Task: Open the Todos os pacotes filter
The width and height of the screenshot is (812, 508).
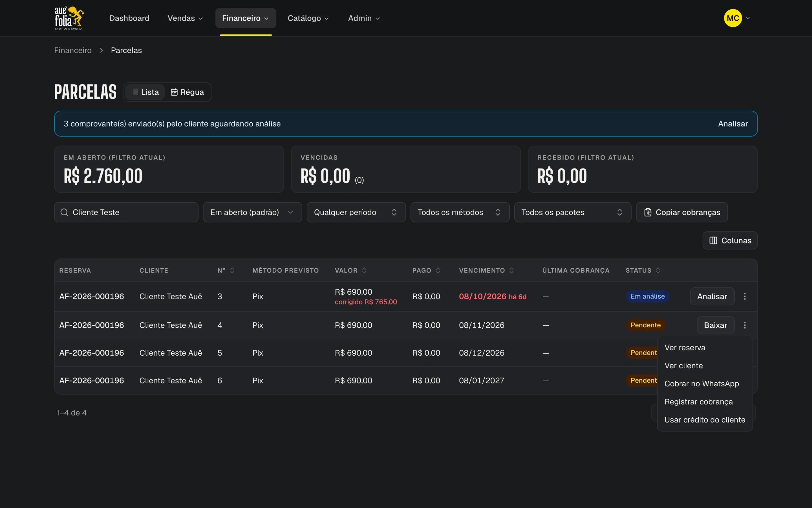Action: tap(572, 212)
